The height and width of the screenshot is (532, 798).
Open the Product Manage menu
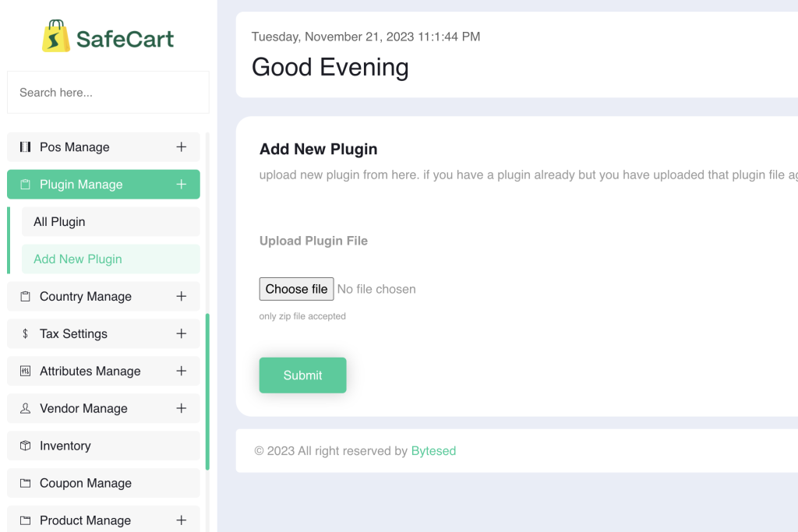104,519
